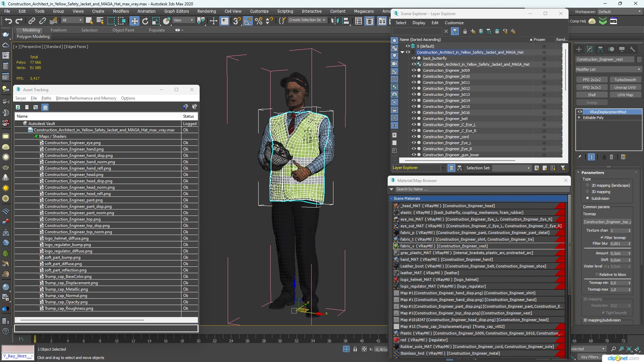Image resolution: width=644 pixels, height=362 pixels.
Task: Click Display Lights filter in Scene Explorer
Action: coord(394,56)
